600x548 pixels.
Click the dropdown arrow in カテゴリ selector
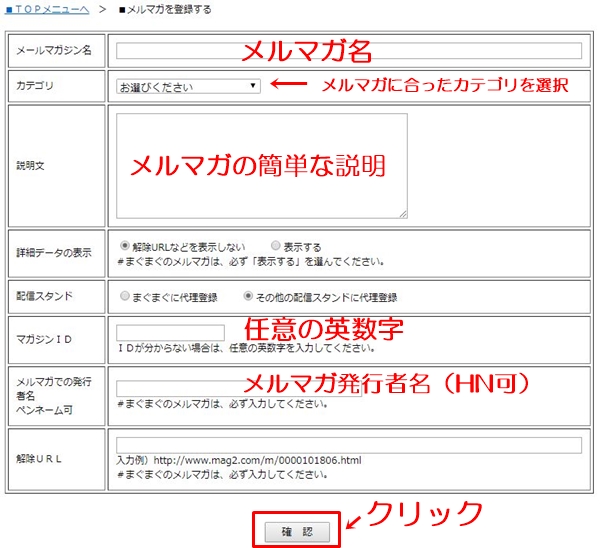click(253, 86)
